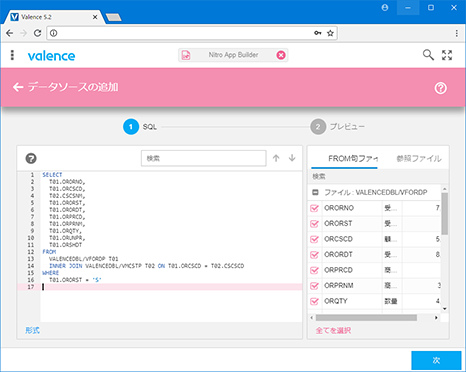Click the FROM keyword on line 12
Image resolution: width=466 pixels, height=372 pixels.
tap(49, 252)
